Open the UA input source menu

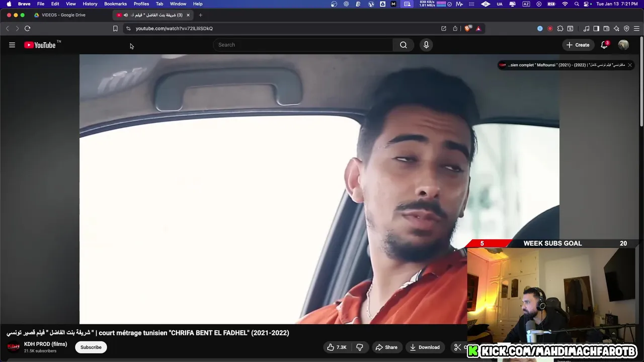pyautogui.click(x=500, y=4)
